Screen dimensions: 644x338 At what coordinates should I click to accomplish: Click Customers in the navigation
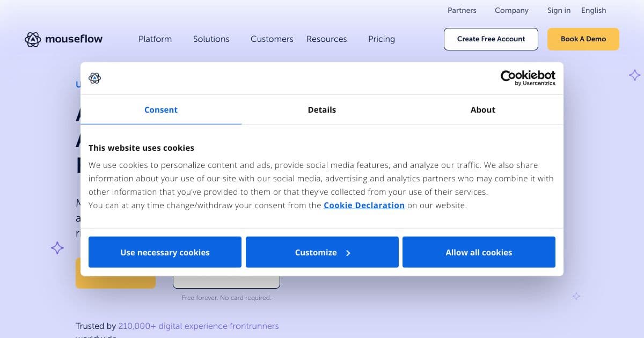click(272, 39)
